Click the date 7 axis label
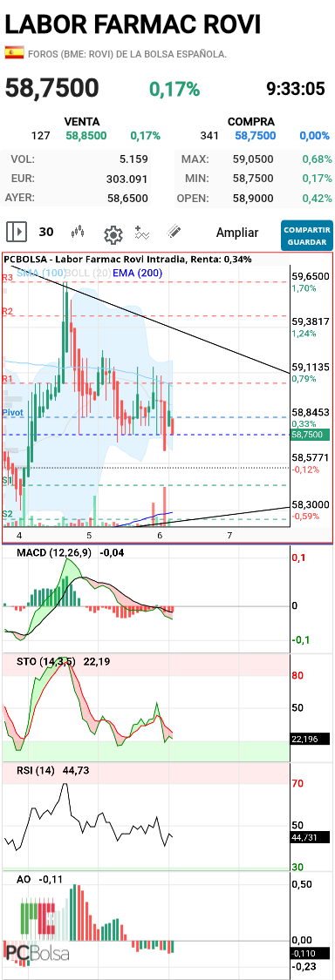335x980 pixels. [x=229, y=536]
